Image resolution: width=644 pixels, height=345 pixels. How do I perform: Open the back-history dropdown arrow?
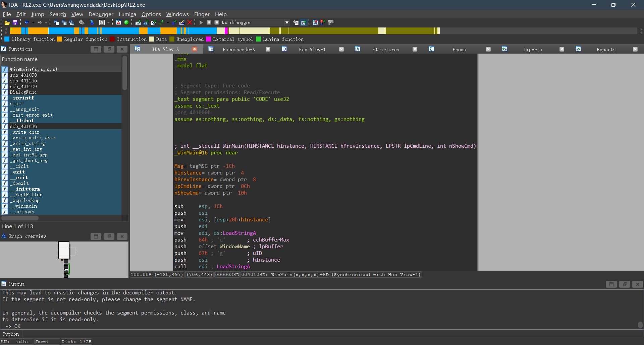[33, 22]
